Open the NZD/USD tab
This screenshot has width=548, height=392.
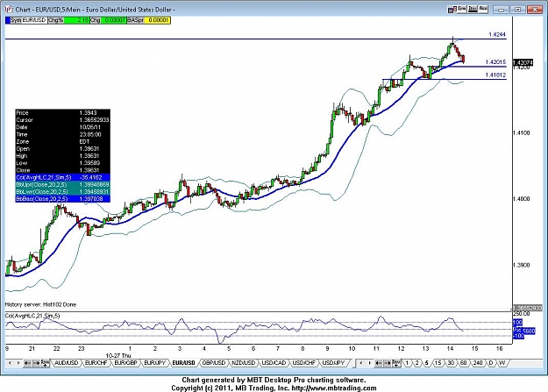pyautogui.click(x=244, y=363)
